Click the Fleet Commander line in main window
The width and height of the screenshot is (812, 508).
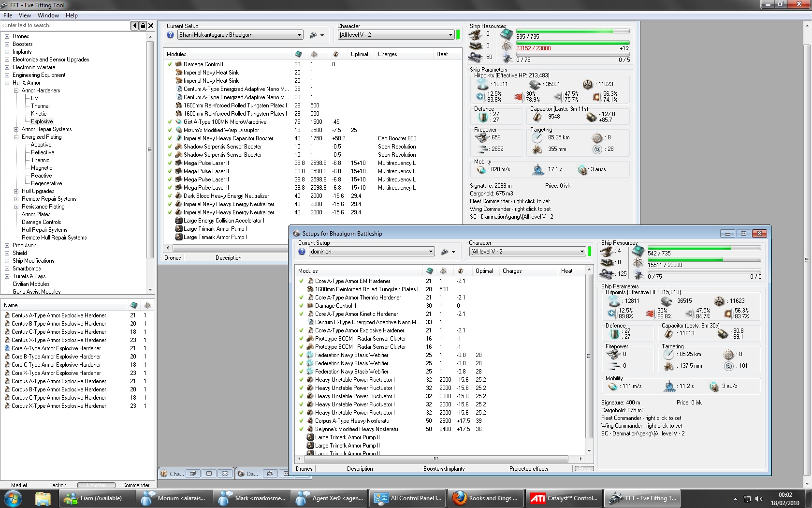pos(510,201)
